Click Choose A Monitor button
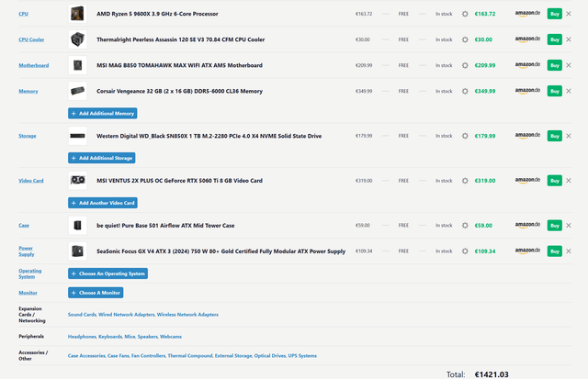Image resolution: width=588 pixels, height=379 pixels. (96, 293)
